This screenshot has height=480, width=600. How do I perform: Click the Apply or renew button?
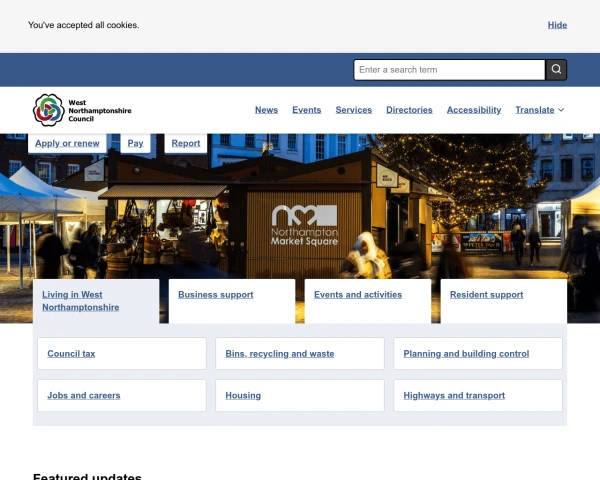(67, 143)
